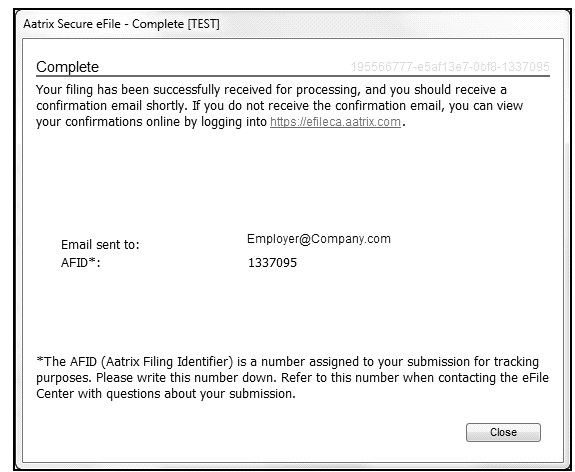Click 'your confirmations online by logging into' text
Screen dimensions: 575x472
pos(151,122)
